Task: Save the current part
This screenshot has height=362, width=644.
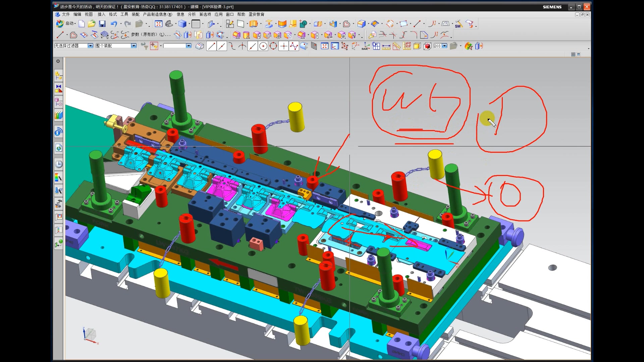Action: (102, 24)
